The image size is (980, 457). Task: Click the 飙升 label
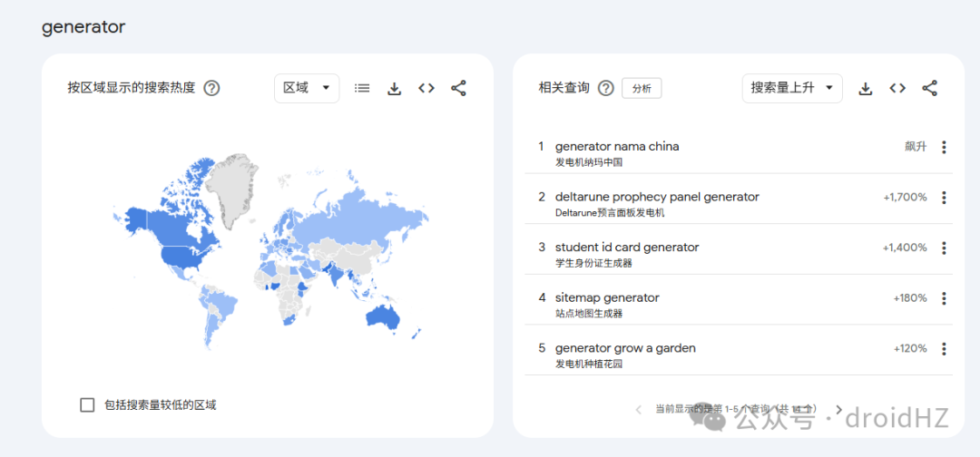point(916,147)
